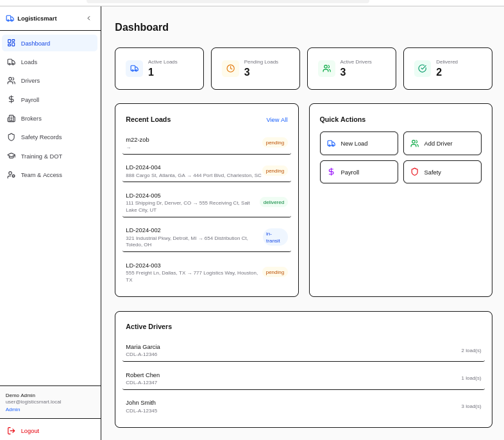
Task: Click the Team & Access user-gear icon
Action: (12, 175)
